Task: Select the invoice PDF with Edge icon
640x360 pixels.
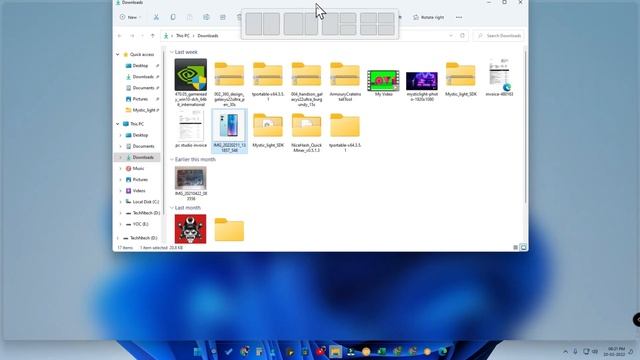Action: [x=499, y=78]
